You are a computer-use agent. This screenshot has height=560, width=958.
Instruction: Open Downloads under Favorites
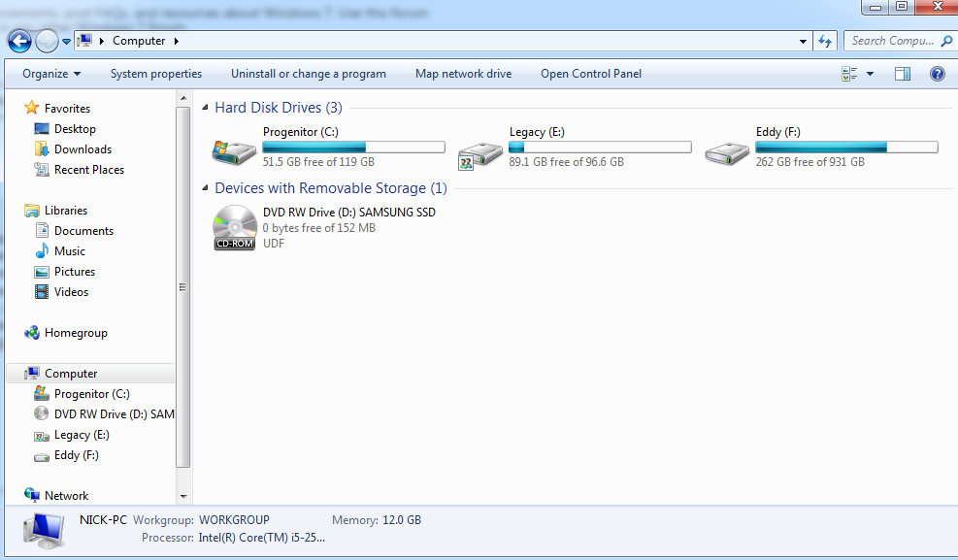coord(83,149)
